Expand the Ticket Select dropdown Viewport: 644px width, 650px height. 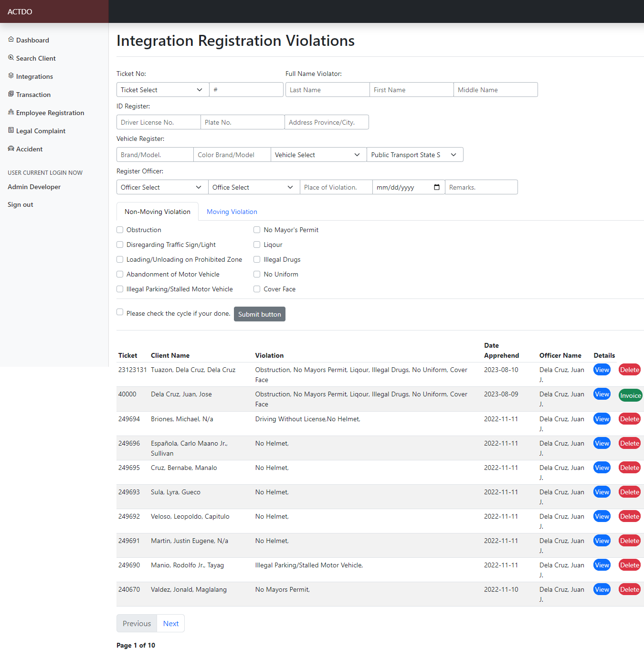click(x=162, y=90)
